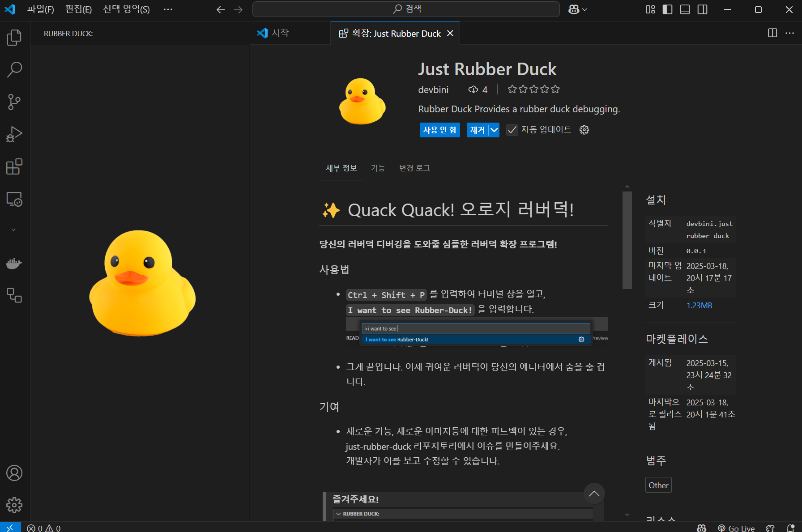This screenshot has width=802, height=532.
Task: Open the Remote Explorer view
Action: [14, 199]
